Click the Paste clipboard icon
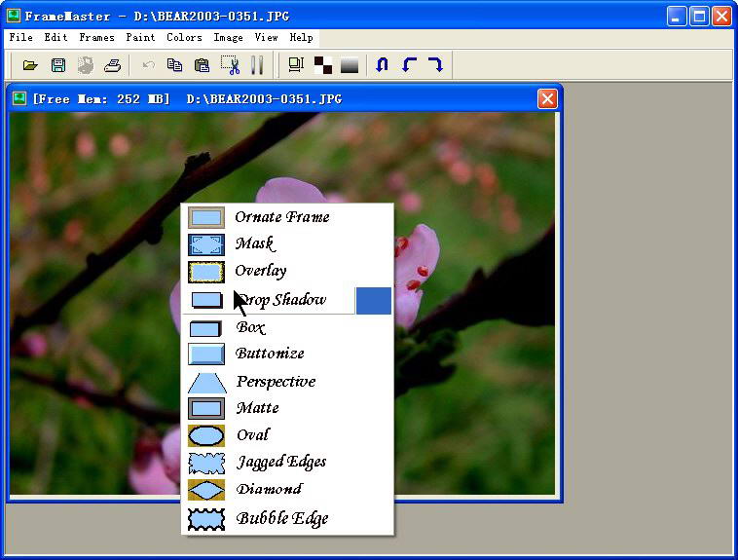 point(202,65)
